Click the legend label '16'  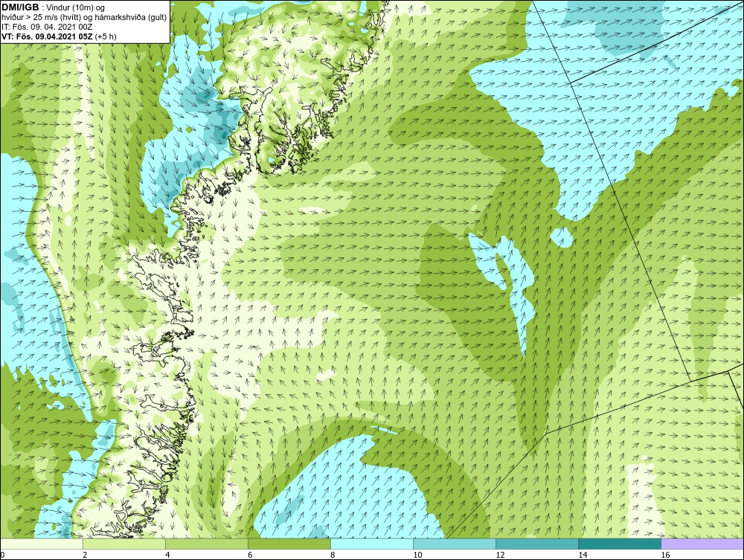[x=665, y=555]
